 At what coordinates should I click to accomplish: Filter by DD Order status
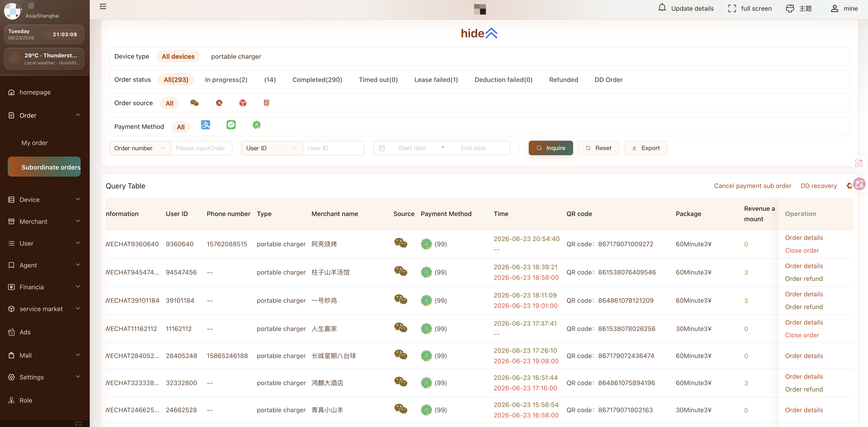609,80
